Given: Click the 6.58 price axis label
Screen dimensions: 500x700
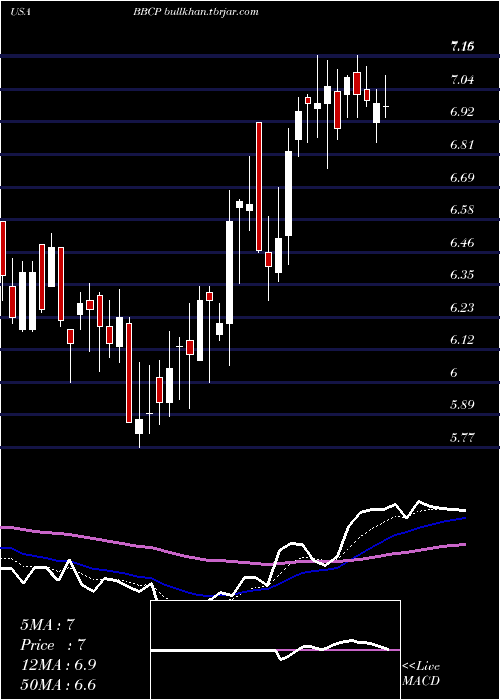Looking at the screenshot, I should pos(462,210).
